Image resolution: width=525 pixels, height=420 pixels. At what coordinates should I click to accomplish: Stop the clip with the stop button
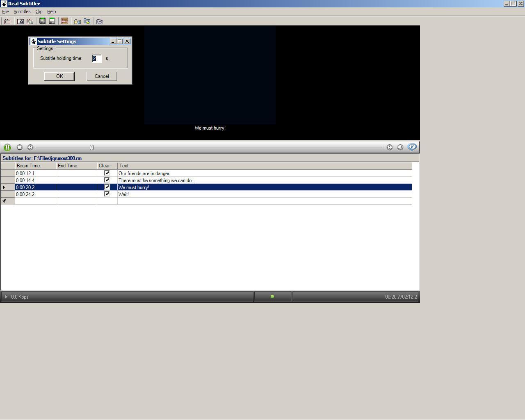point(19,147)
